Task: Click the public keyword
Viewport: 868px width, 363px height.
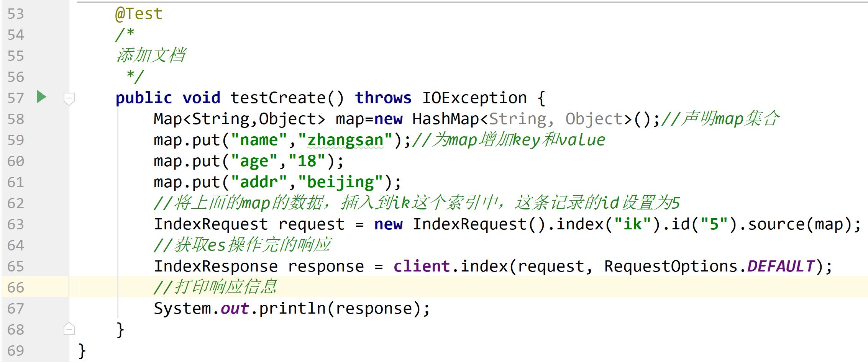Action: coord(144,98)
